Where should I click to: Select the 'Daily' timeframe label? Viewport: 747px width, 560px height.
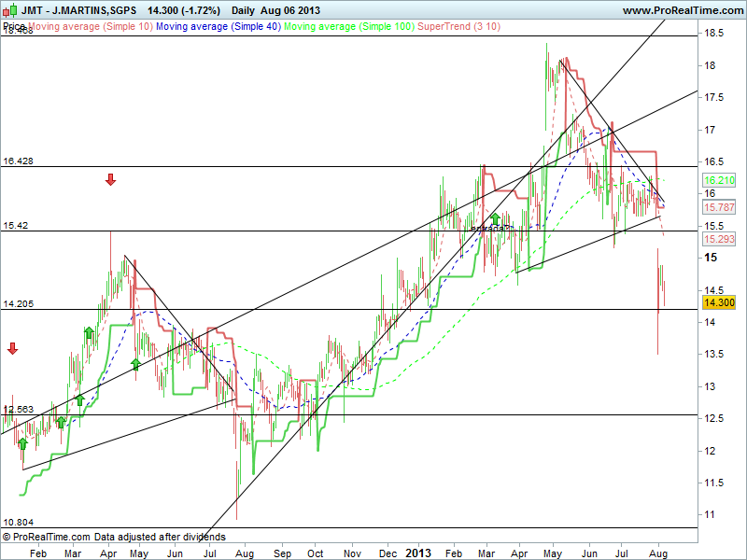click(x=243, y=10)
